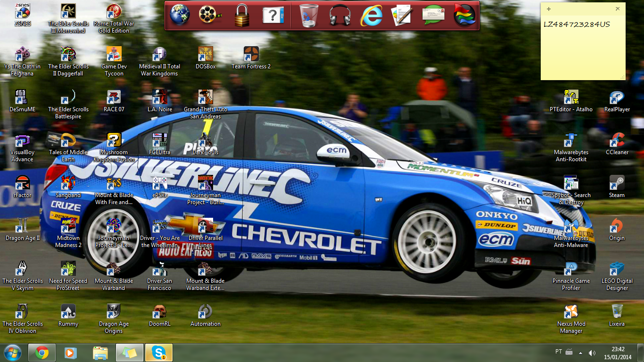Open the DoomRL desktop icon
This screenshot has width=644, height=362.
pos(159,315)
